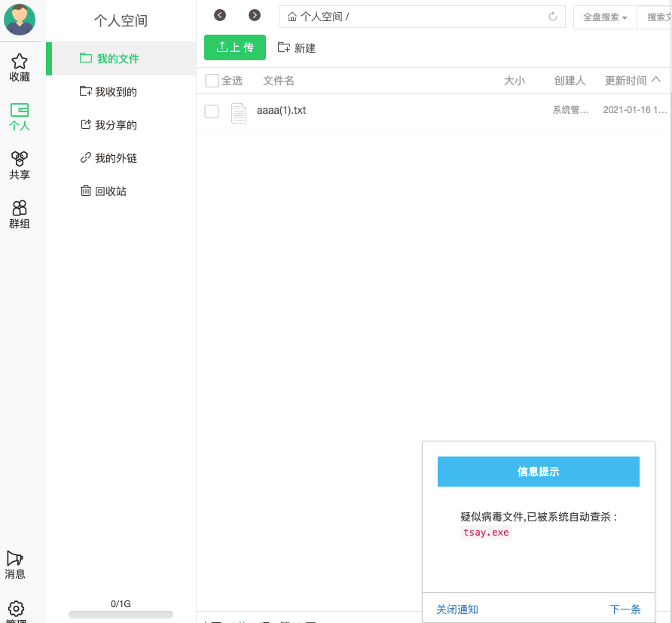The width and height of the screenshot is (672, 623).
Task: Click 下一条 for the next notification
Action: 625,609
